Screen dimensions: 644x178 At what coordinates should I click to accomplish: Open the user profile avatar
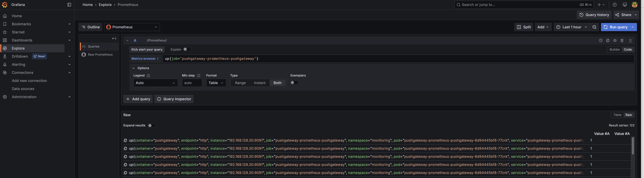point(635,5)
